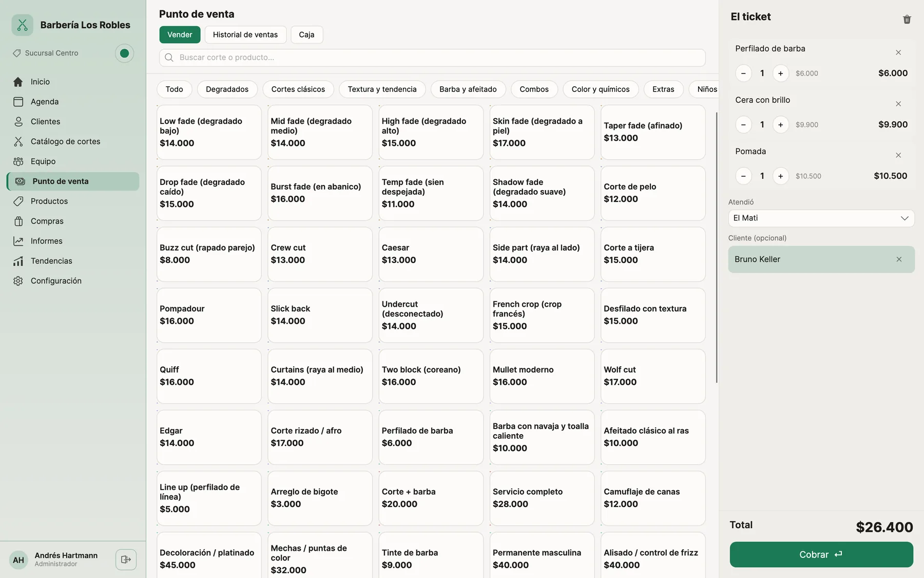Viewport: 924px width, 578px height.
Task: Remove Pomada from the ticket
Action: 898,155
